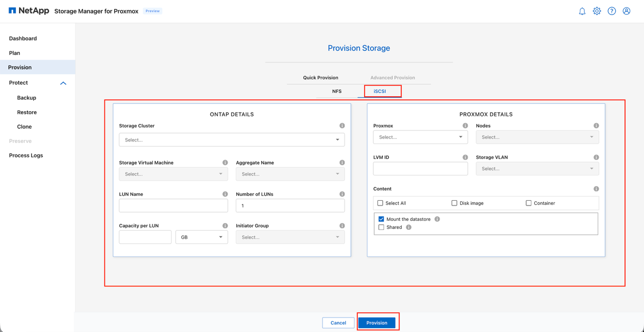644x332 pixels.
Task: Switch to the NFS tab
Action: tap(336, 91)
